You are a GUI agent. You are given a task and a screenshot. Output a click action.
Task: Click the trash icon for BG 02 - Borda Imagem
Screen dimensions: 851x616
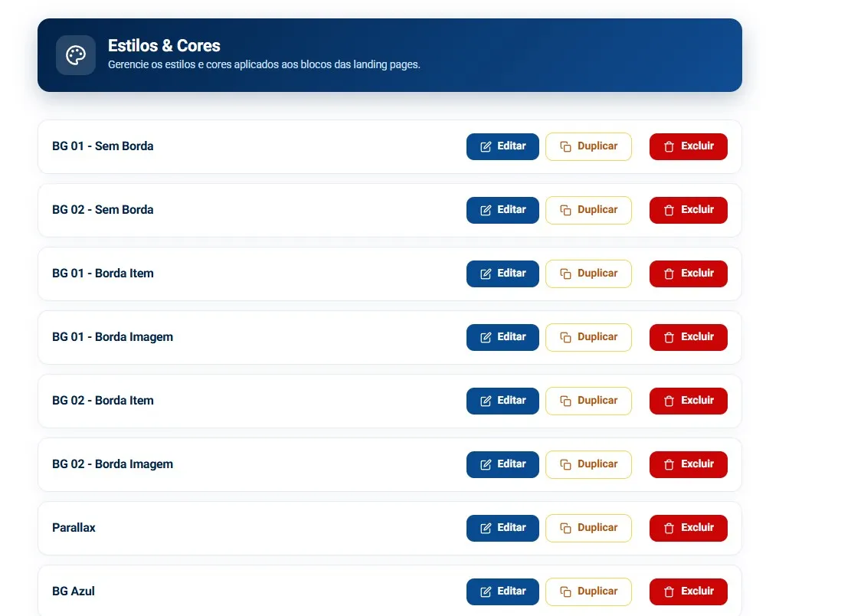669,464
